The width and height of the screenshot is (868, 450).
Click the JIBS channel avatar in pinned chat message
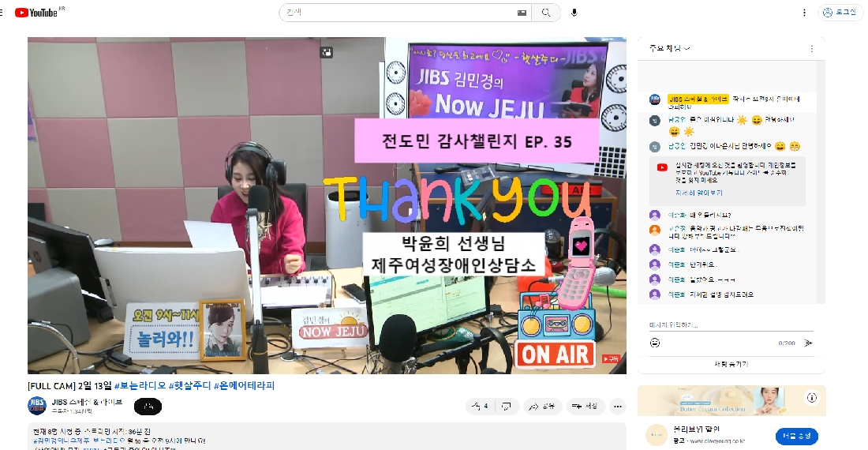coord(655,99)
